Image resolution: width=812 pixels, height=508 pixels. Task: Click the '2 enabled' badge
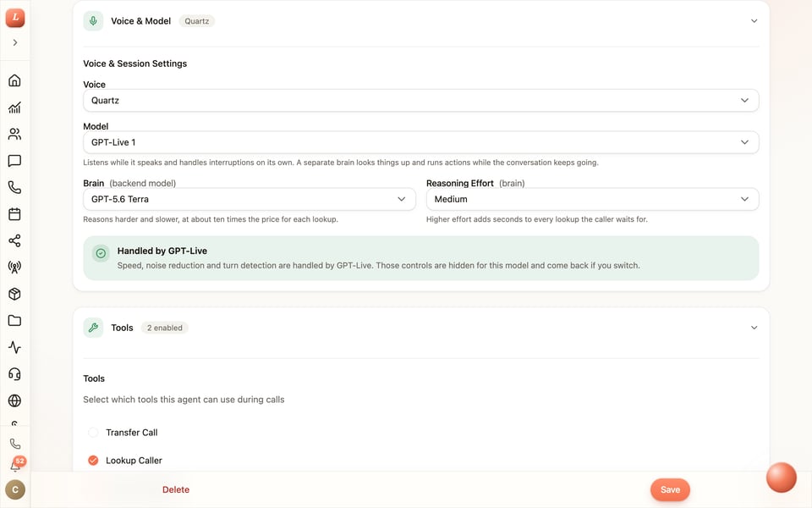(x=165, y=328)
